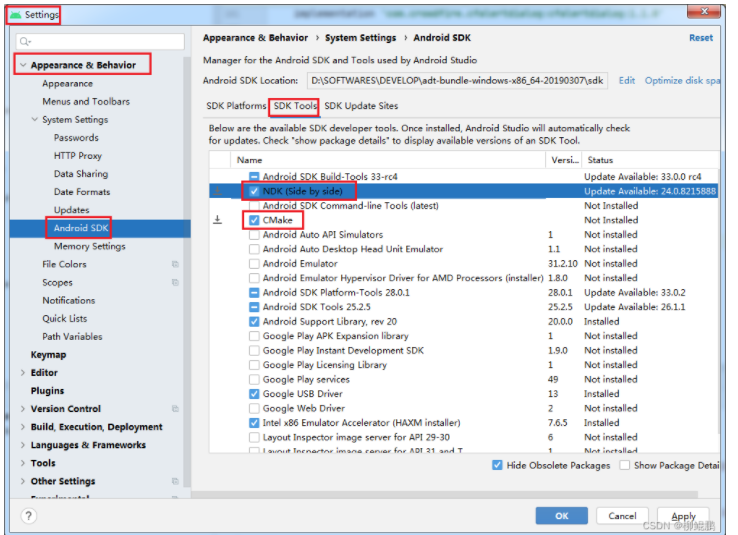Click the System Settings breadcrumb

click(x=361, y=38)
